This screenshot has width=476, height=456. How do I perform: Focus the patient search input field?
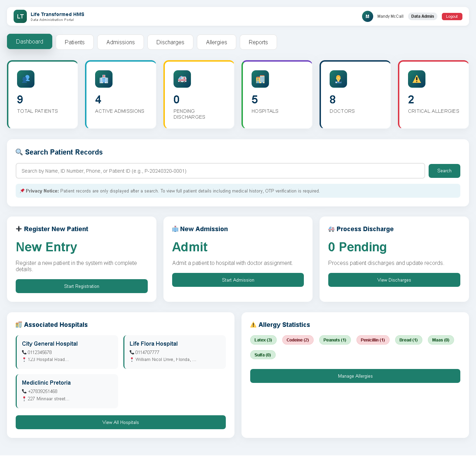point(220,171)
